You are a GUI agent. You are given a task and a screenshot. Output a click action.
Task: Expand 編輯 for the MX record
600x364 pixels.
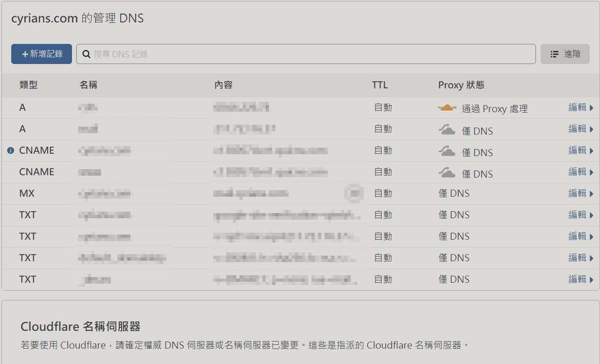click(x=581, y=193)
